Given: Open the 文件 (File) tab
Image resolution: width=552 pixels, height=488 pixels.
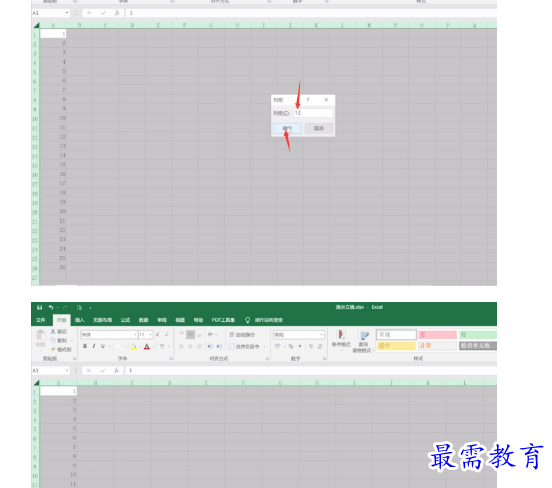Looking at the screenshot, I should (41, 320).
